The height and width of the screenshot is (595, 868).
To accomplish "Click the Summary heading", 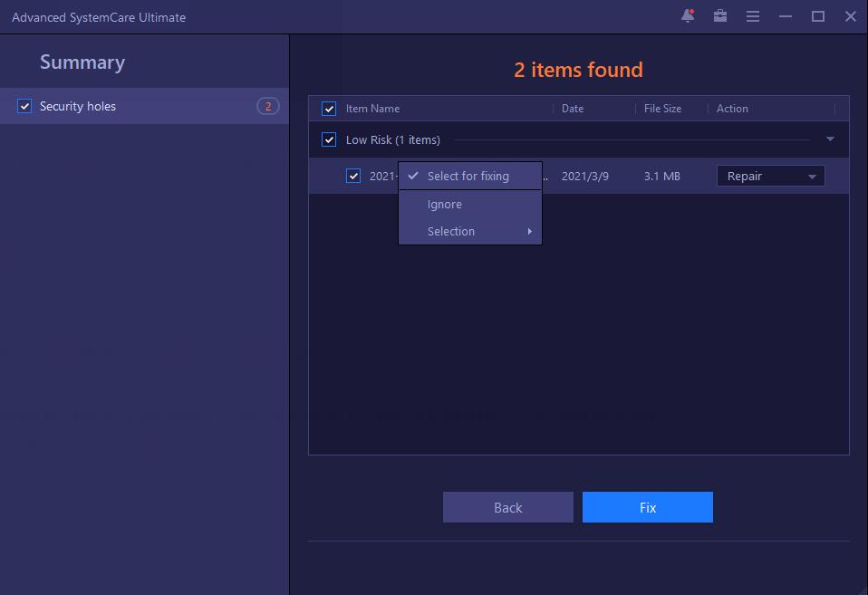I will [82, 62].
